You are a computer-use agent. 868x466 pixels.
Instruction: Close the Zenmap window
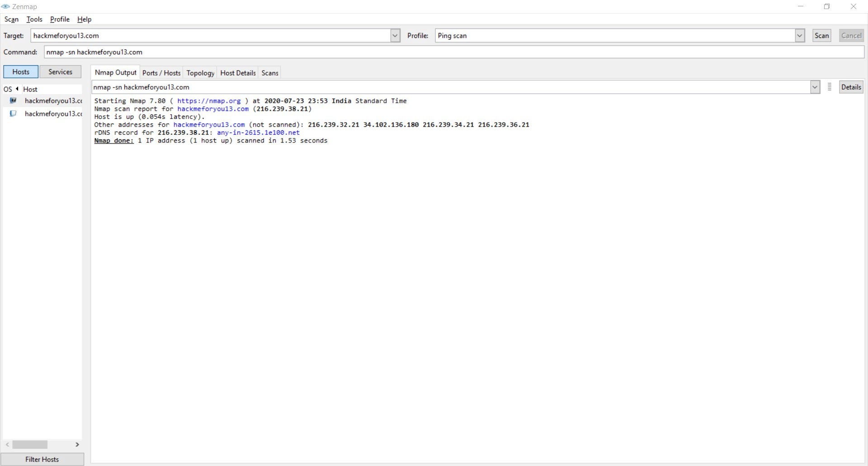pos(854,6)
